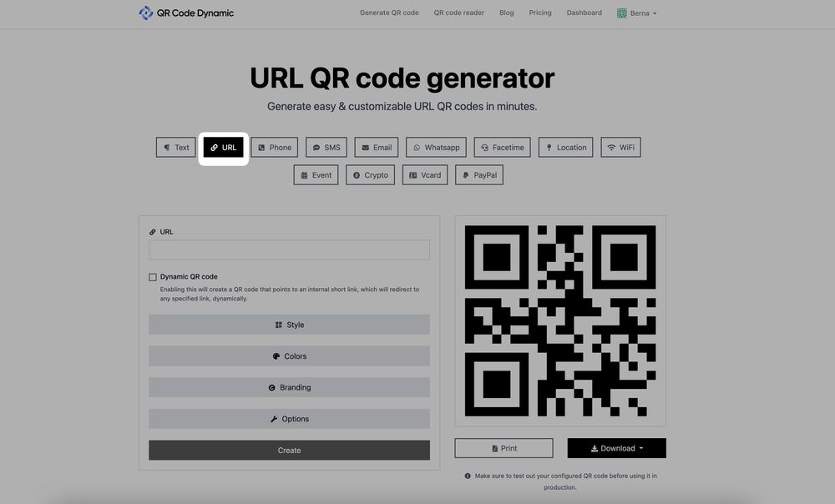Select the WiFi QR code option

(620, 146)
